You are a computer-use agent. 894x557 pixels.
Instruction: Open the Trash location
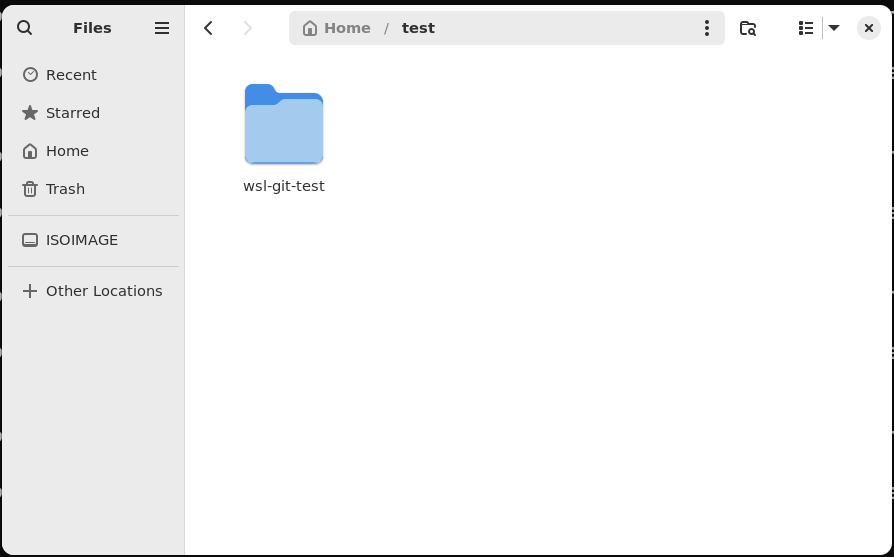(65, 189)
